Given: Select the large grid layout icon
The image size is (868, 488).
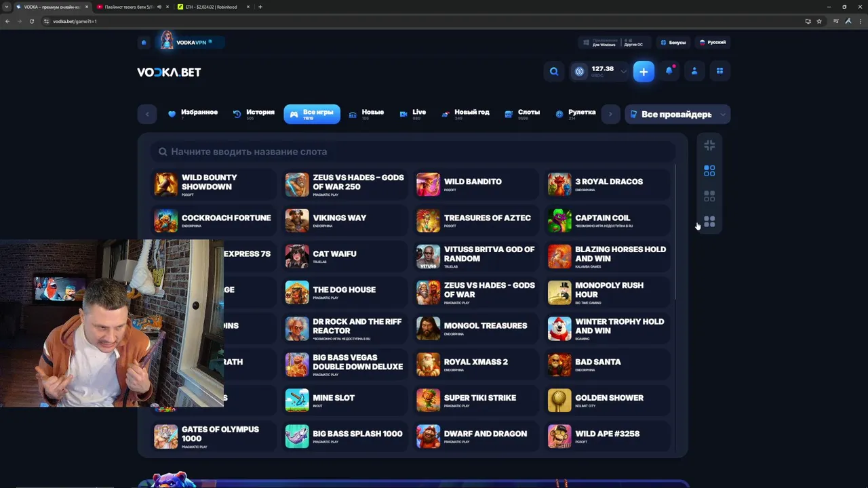Looking at the screenshot, I should pos(709,222).
